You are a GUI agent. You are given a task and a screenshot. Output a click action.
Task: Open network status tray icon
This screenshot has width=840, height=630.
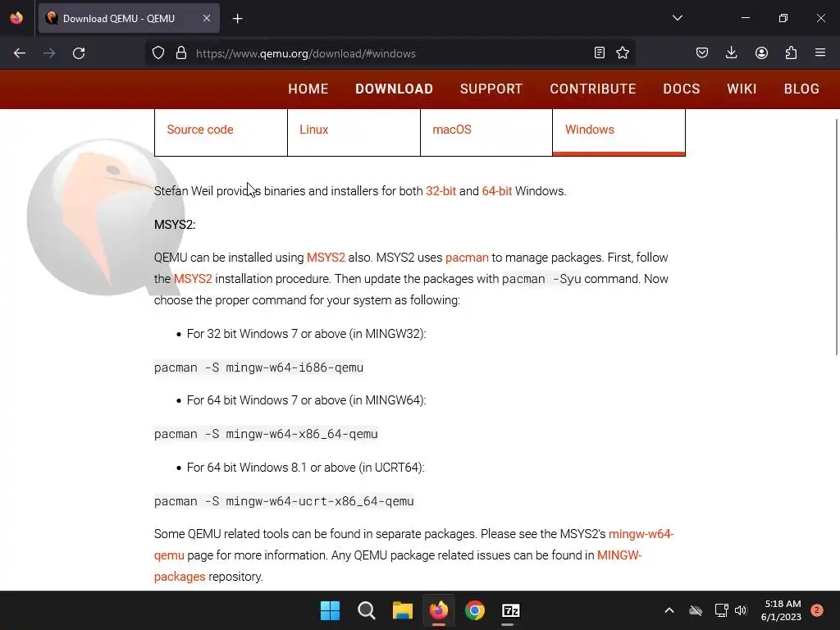click(721, 610)
